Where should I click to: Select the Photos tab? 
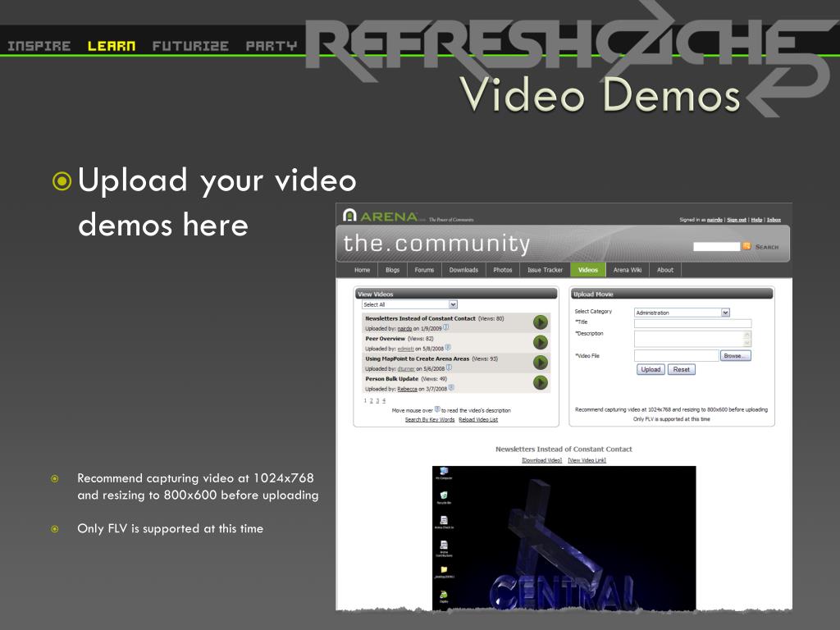[x=503, y=270]
